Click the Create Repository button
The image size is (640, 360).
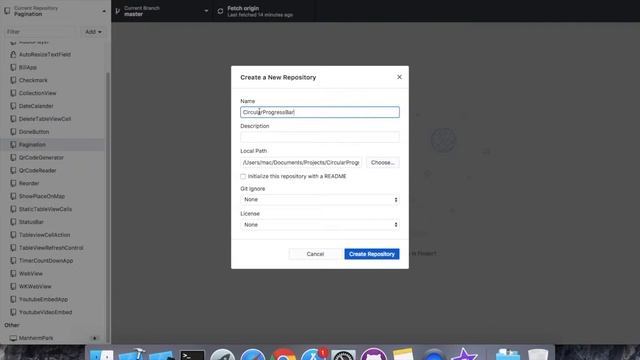371,254
